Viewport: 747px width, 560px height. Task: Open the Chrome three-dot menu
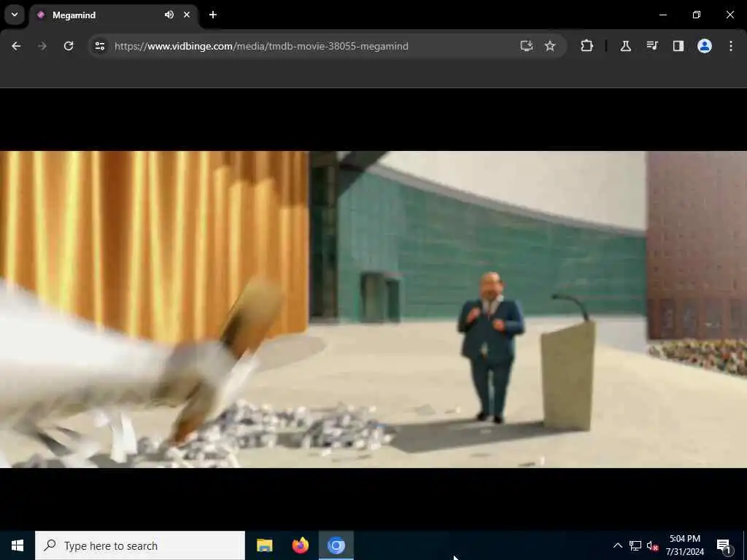click(731, 46)
